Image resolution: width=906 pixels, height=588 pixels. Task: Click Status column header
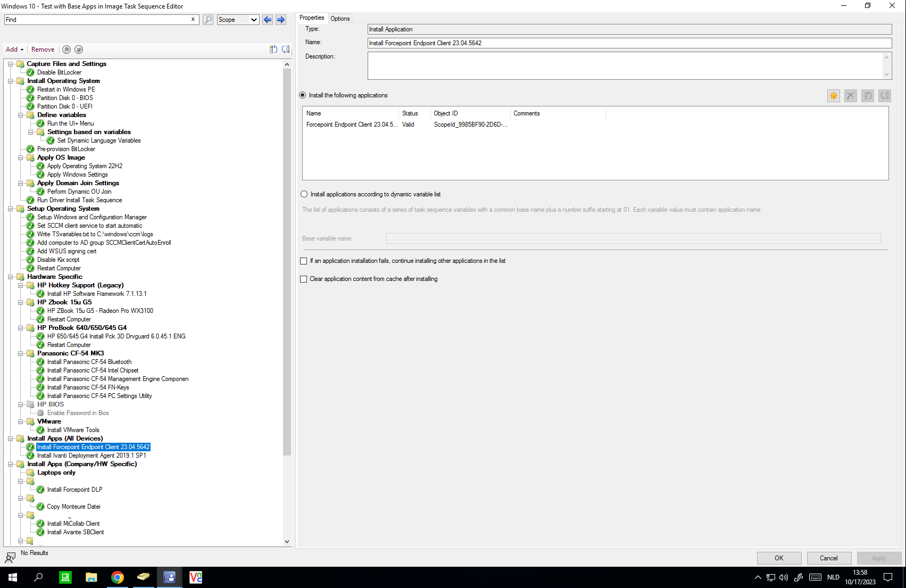click(x=414, y=113)
